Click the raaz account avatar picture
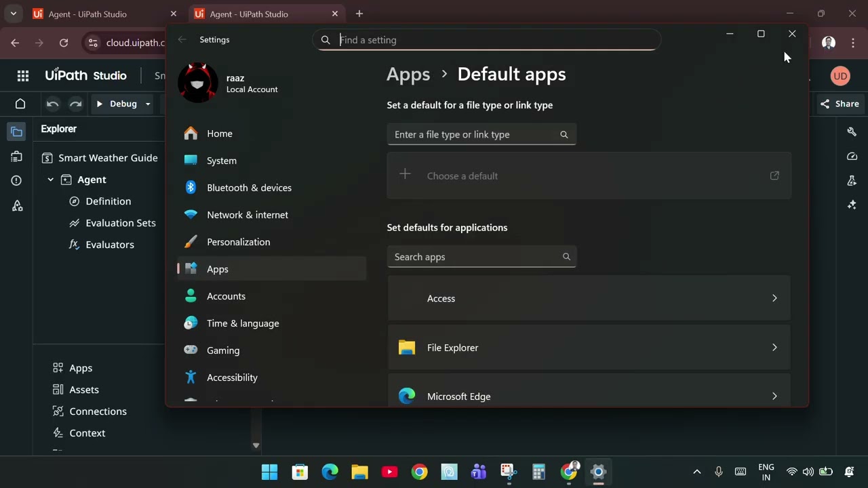The image size is (868, 488). click(197, 83)
